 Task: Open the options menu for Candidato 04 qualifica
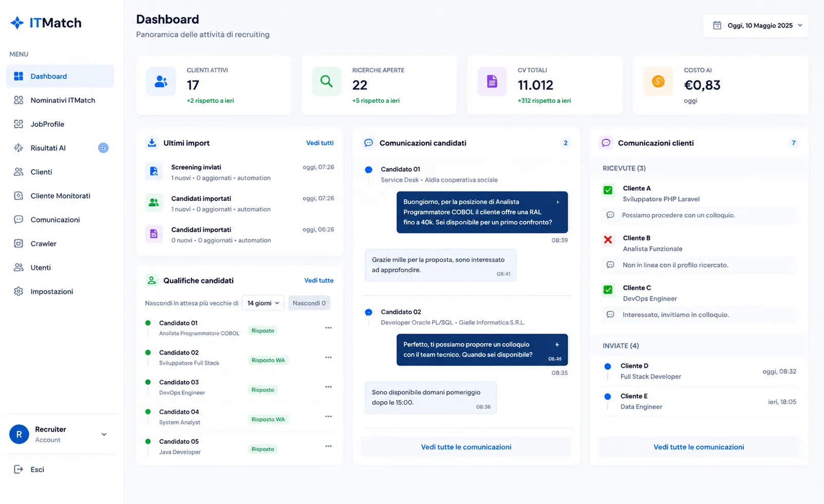(328, 417)
